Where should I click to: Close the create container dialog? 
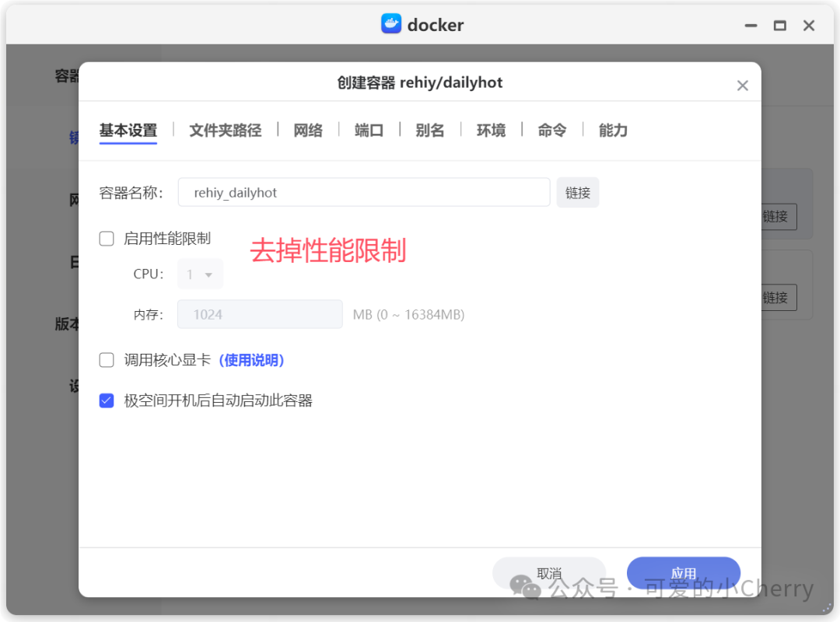click(742, 86)
